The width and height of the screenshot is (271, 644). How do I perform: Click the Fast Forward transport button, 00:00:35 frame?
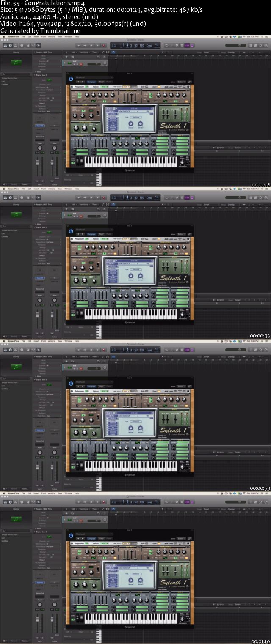point(85,197)
